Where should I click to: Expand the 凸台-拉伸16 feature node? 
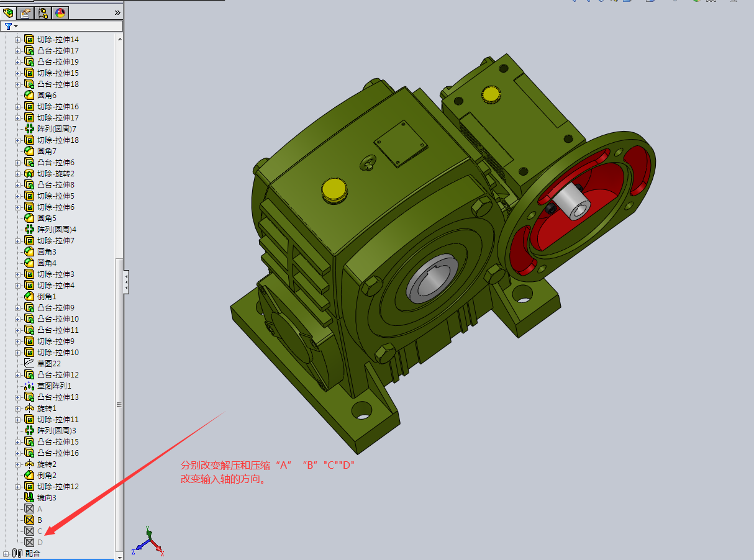coord(17,453)
